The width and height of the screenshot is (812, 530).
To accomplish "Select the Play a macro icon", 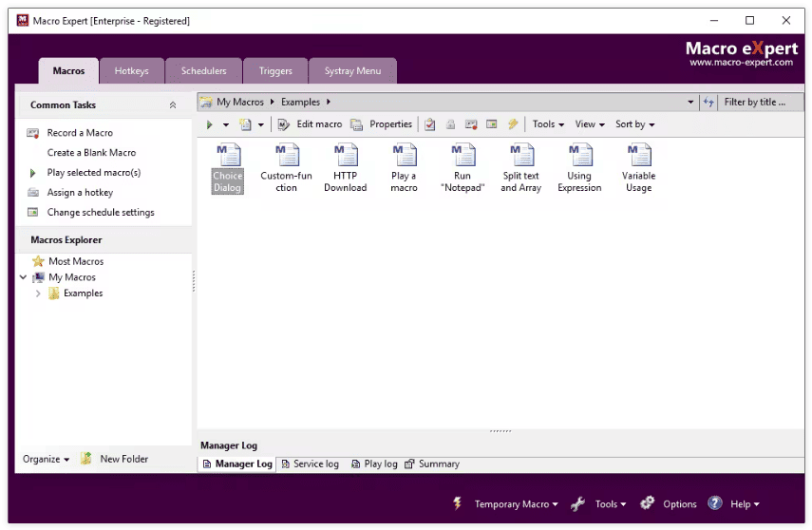I will pos(404,168).
